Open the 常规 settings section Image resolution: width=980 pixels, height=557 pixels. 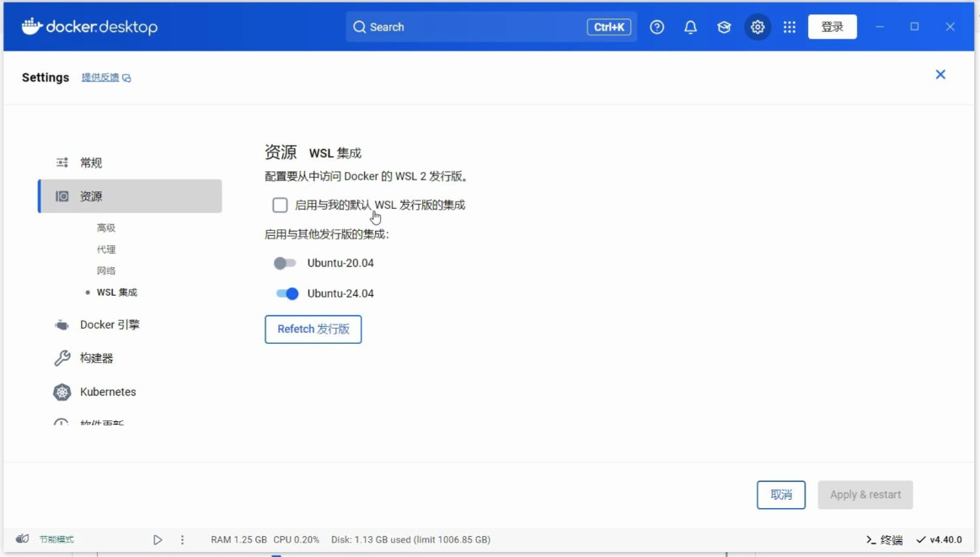click(130, 163)
